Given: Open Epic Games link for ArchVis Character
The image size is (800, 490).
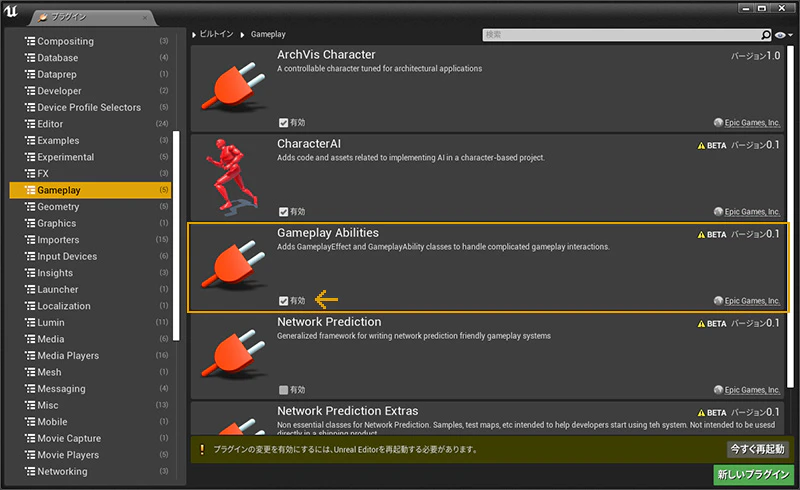Looking at the screenshot, I should [752, 122].
